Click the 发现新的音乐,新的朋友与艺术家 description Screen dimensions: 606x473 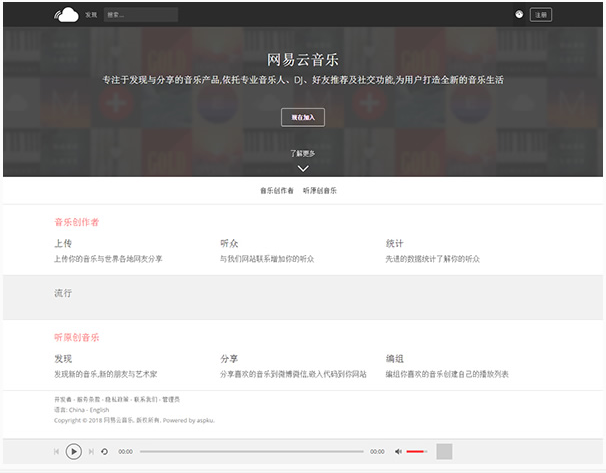point(106,374)
